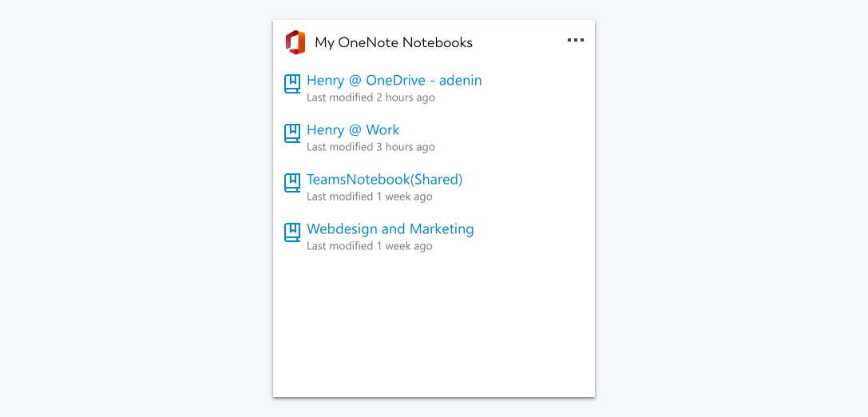The height and width of the screenshot is (417, 868).
Task: Click notebook icon beside Henry @ OneDrive - adenin
Action: (x=292, y=84)
